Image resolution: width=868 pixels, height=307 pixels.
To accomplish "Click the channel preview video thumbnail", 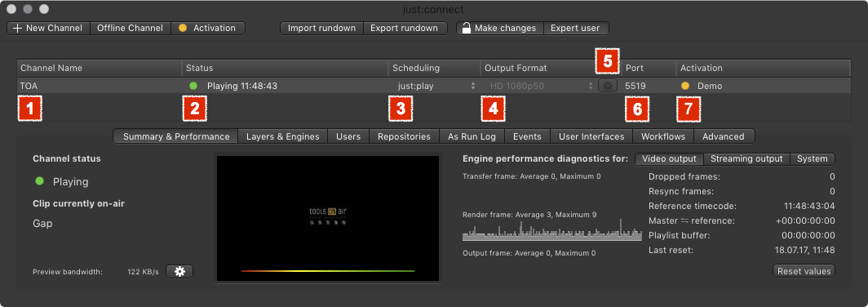I will tap(328, 218).
